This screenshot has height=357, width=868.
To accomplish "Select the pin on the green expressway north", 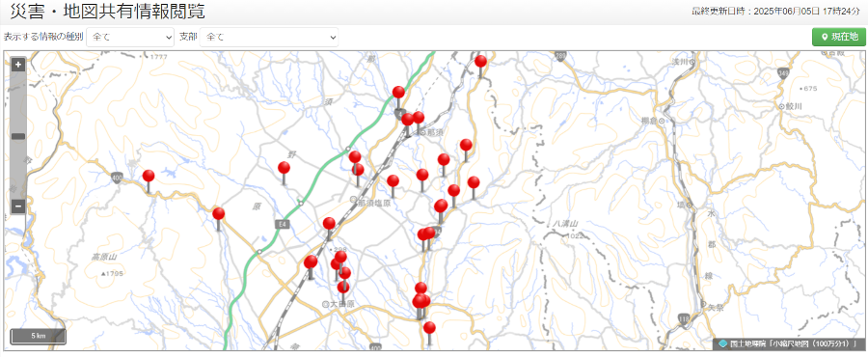I will (398, 93).
